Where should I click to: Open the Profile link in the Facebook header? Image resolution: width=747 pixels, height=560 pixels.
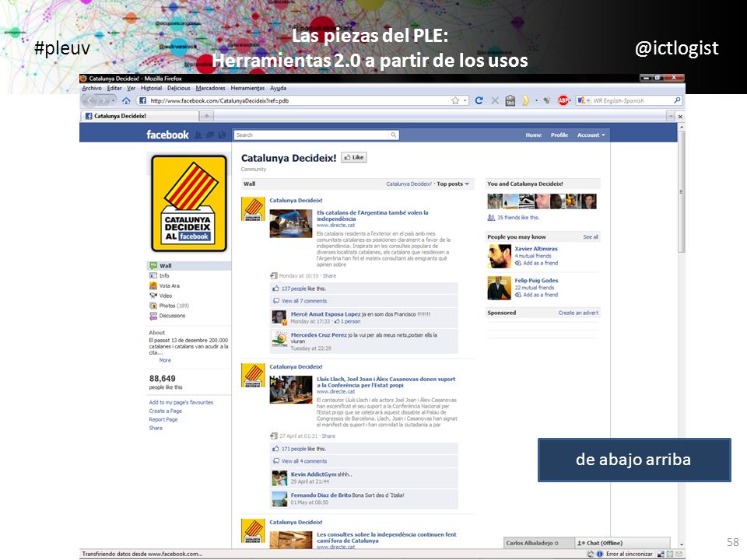559,135
